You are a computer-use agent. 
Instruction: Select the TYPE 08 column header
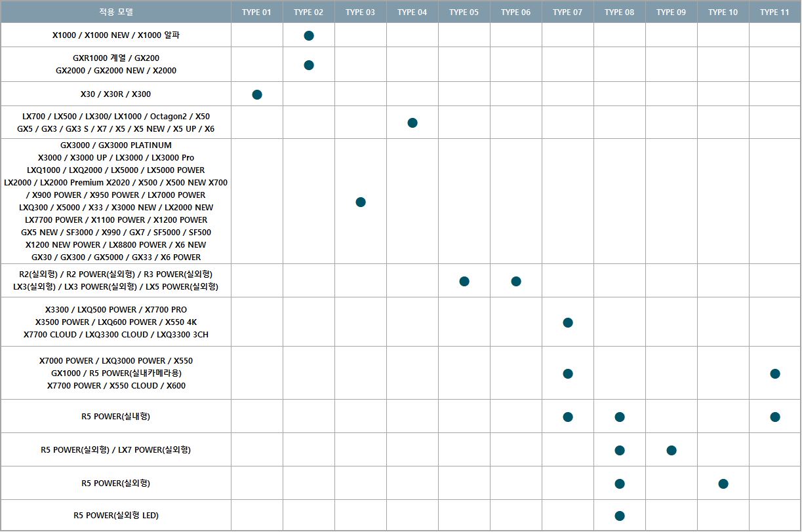tap(619, 12)
